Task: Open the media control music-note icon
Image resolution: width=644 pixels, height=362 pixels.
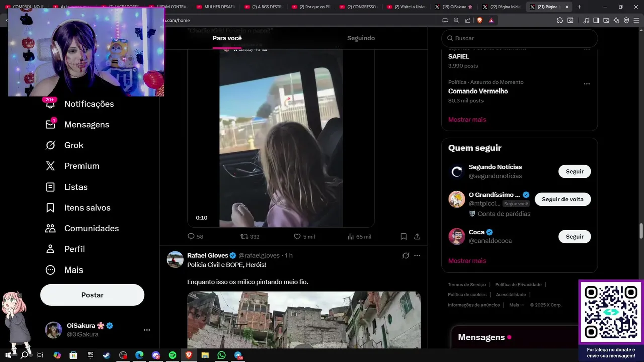Action: pyautogui.click(x=586, y=20)
